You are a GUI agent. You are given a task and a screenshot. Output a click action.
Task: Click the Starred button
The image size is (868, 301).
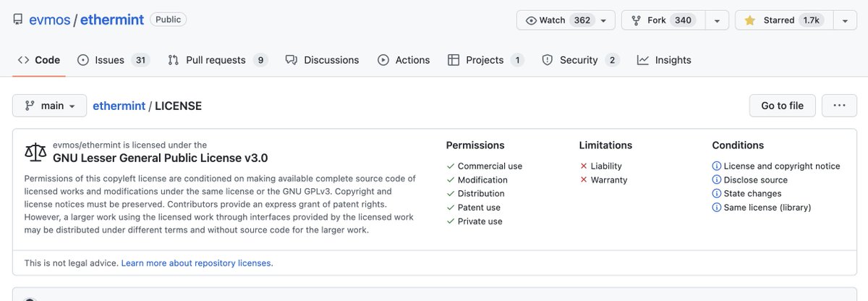coord(784,20)
